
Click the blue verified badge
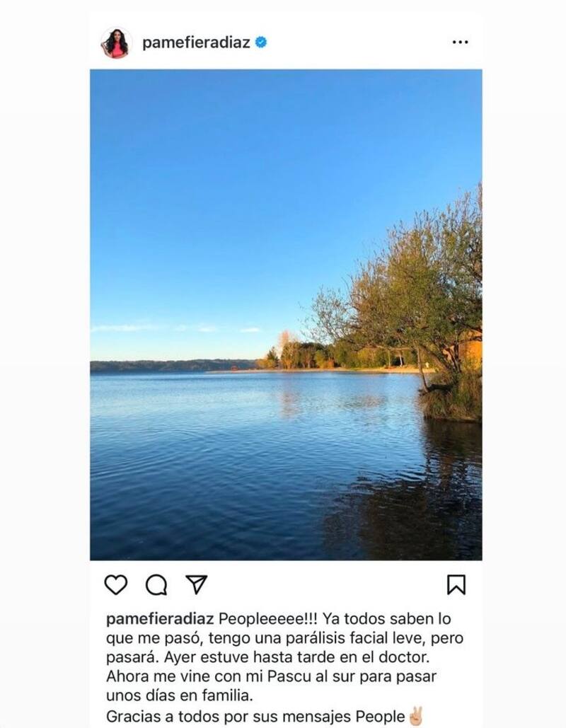coord(261,42)
